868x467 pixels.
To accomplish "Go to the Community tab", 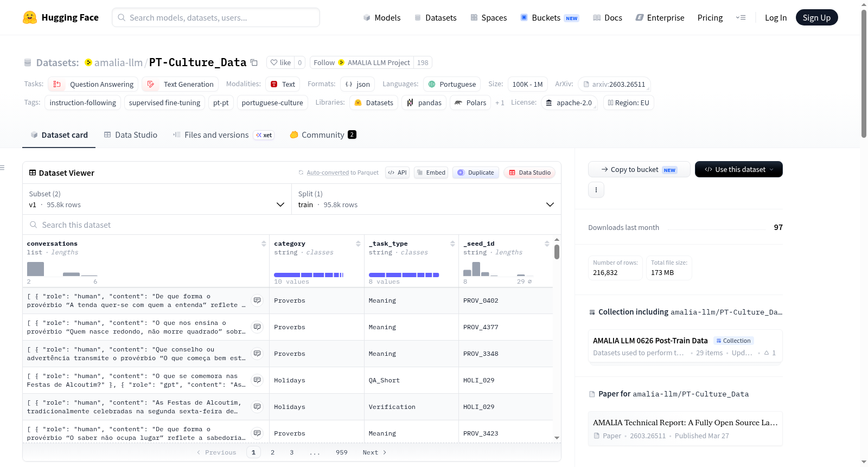I will tap(323, 135).
